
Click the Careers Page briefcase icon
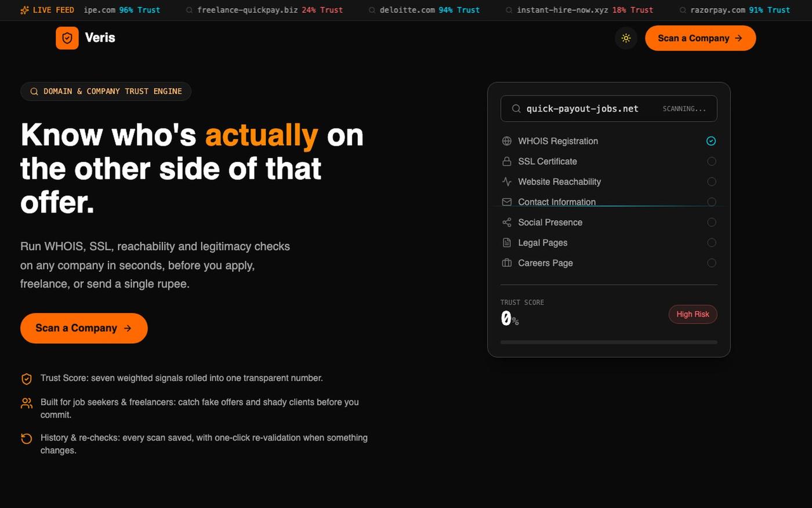(506, 263)
